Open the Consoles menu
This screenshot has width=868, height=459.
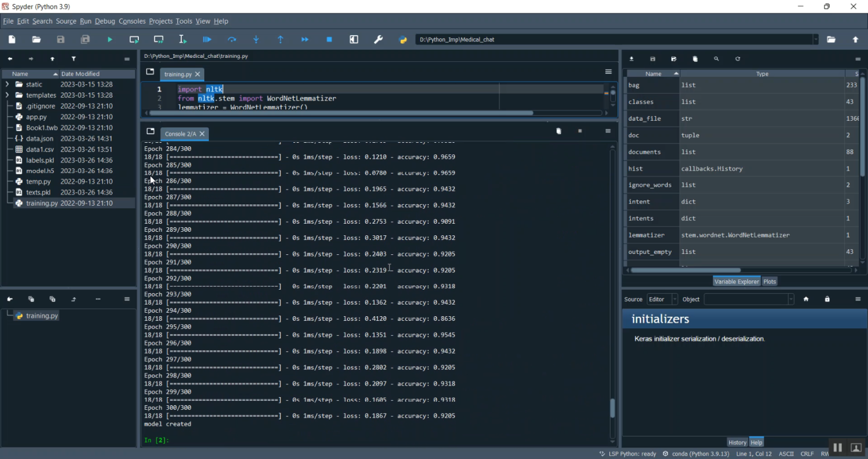tap(132, 21)
